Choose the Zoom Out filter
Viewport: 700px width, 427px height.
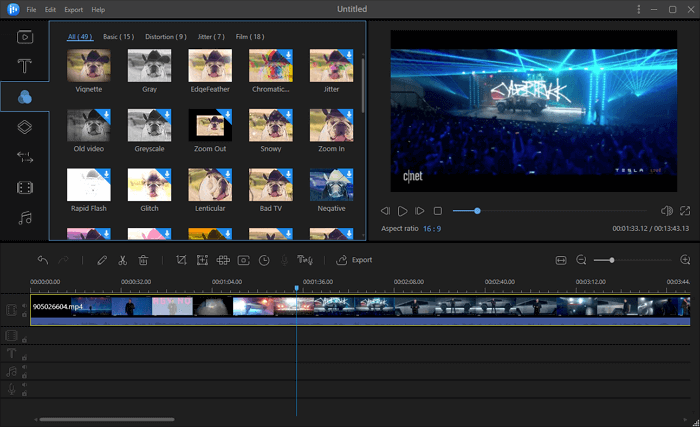(x=210, y=126)
